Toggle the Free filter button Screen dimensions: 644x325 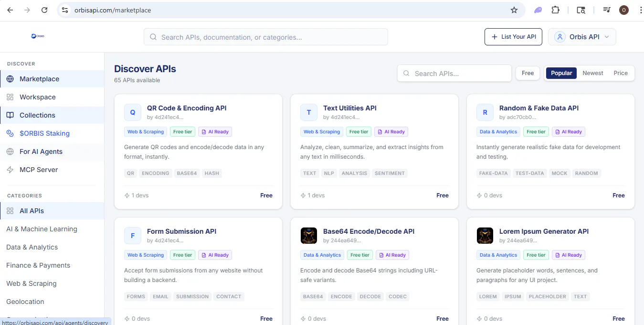point(528,73)
